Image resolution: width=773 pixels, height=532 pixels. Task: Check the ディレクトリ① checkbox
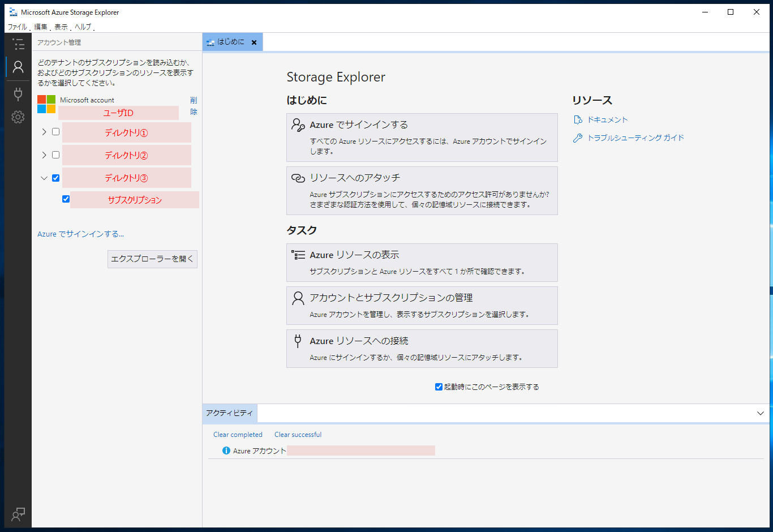55,131
